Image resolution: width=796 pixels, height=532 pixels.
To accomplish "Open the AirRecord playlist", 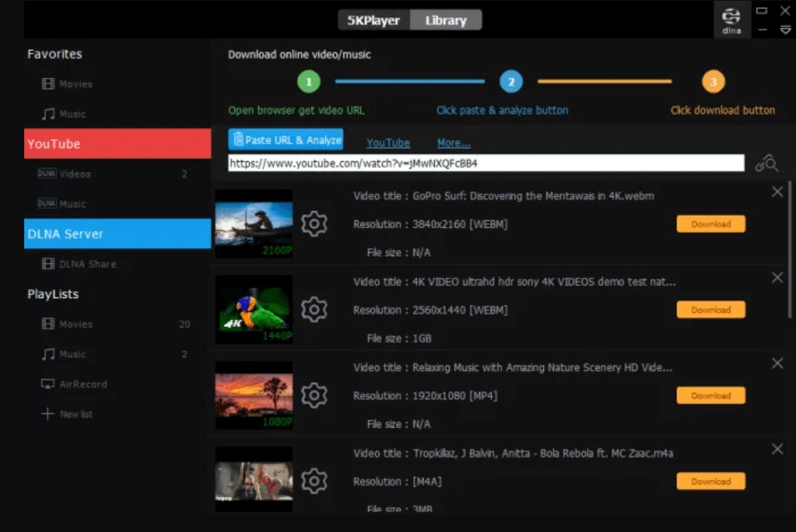I will point(74,384).
